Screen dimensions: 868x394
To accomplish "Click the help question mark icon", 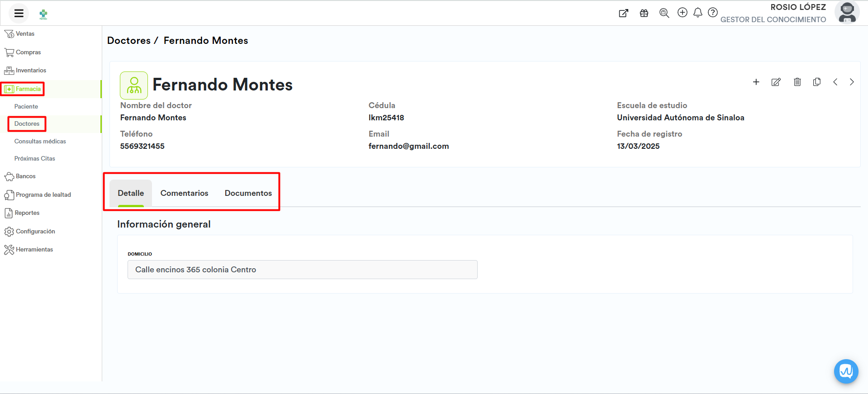I will point(712,13).
